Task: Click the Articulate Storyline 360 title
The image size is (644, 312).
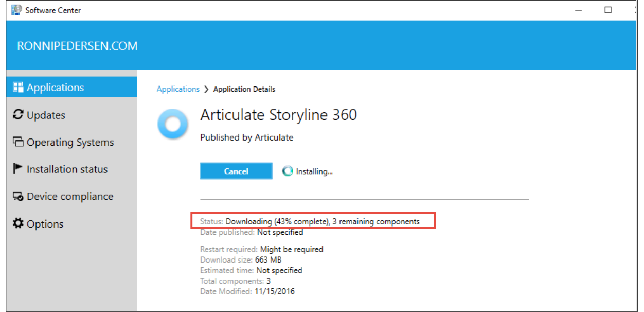Action: click(x=278, y=115)
